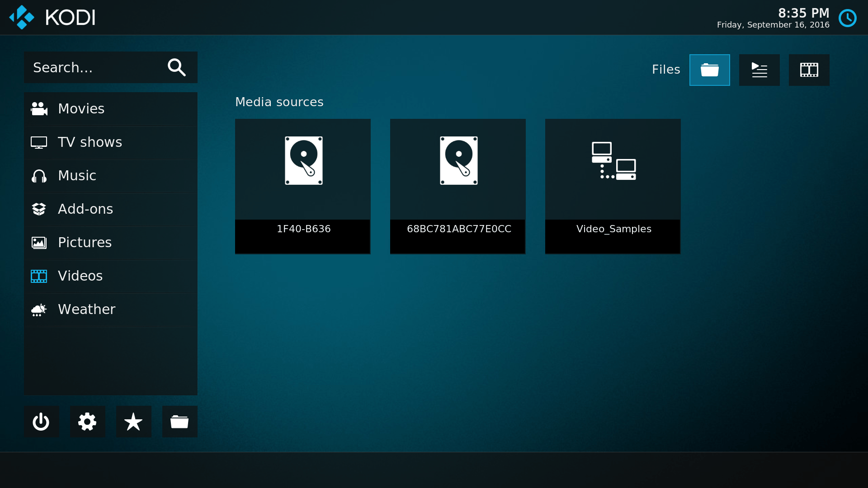Click the Add-ons box icon
This screenshot has width=868, height=488.
tap(39, 209)
